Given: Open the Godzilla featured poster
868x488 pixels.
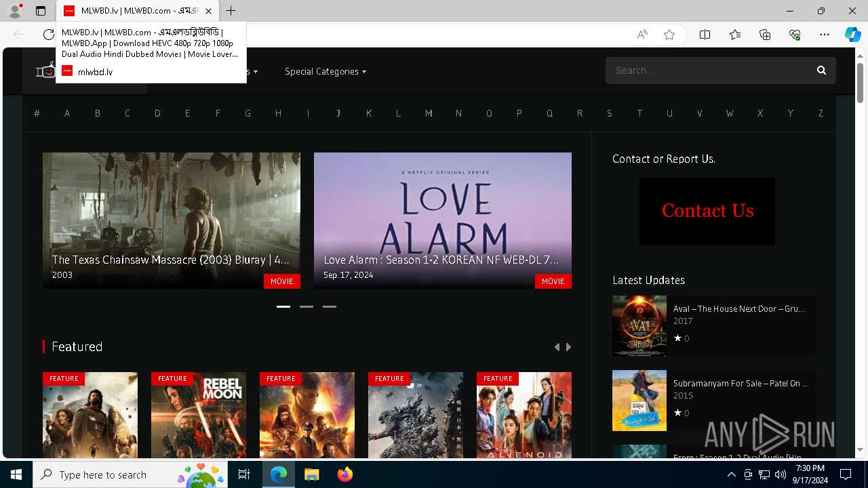Looking at the screenshot, I should click(416, 415).
